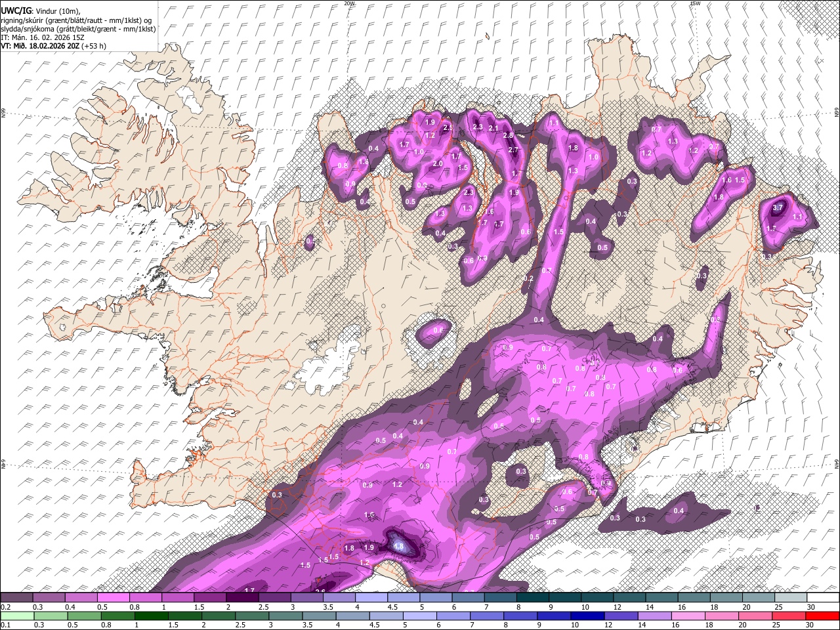Screen dimensions: 840x630
Task: Click the valid time "VT: Mið. 18.02.2026 20Z"
Action: [40, 47]
